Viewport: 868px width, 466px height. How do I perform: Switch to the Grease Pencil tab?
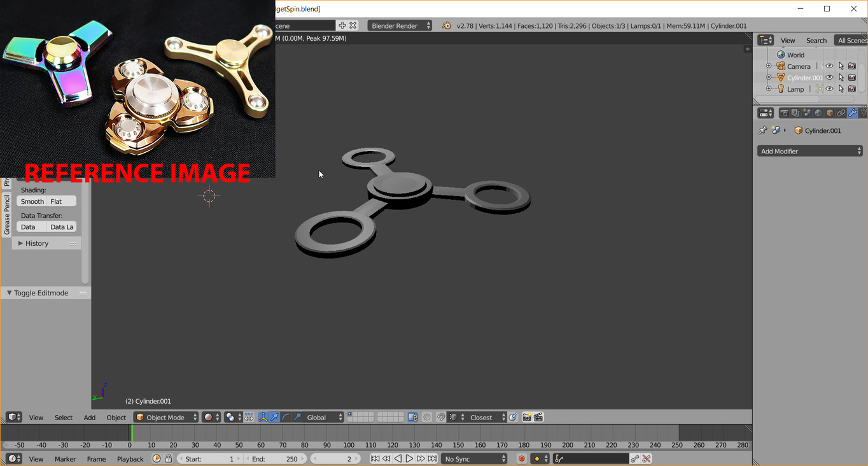click(7, 215)
